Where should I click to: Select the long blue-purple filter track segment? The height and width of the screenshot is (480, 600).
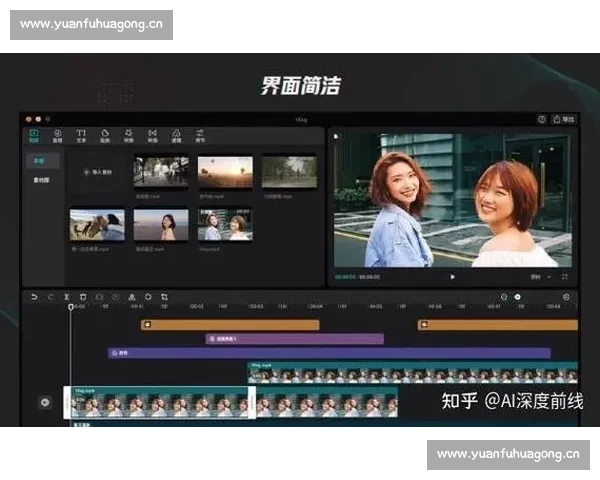329,353
